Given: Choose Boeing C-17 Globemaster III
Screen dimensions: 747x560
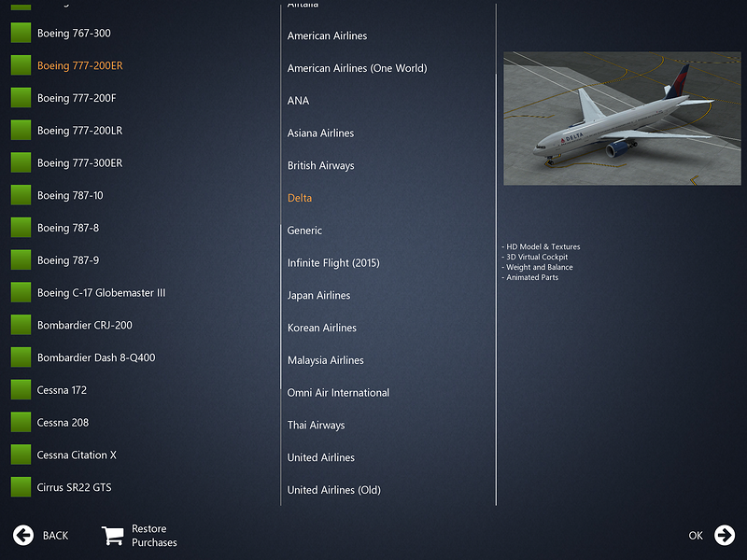Looking at the screenshot, I should click(102, 292).
